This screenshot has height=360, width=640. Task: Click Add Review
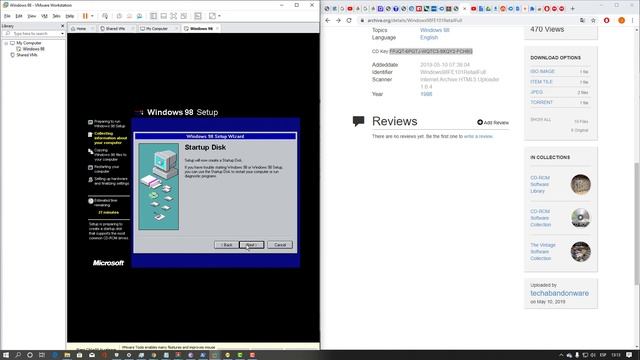[x=493, y=122]
